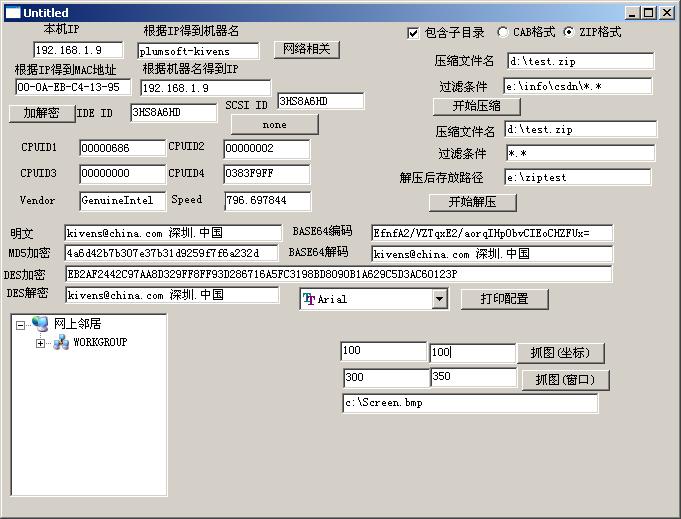Click the 开始解压 button
Viewport: 681px width, 519px height.
pos(473,202)
